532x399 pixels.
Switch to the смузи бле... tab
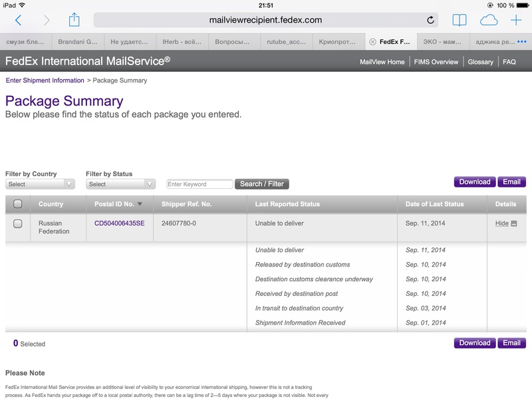26,42
